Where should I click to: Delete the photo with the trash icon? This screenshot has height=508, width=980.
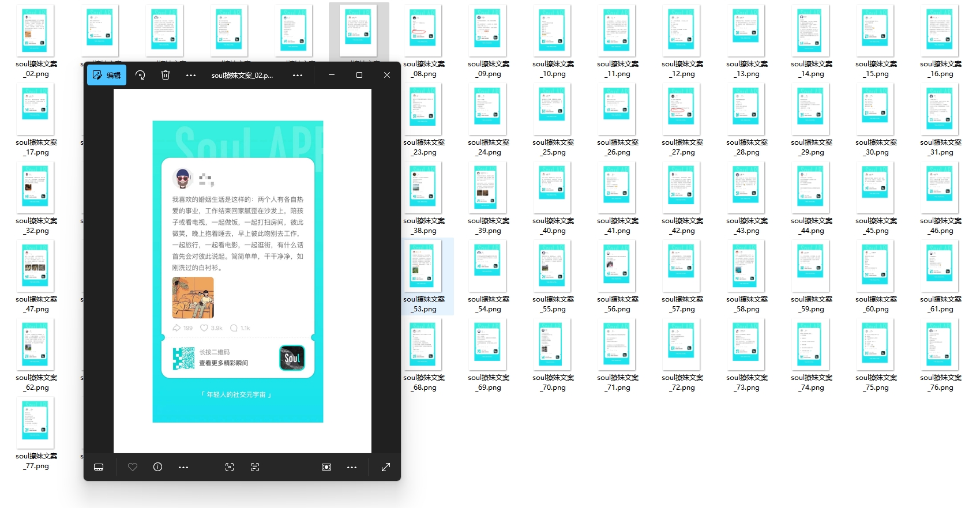(166, 75)
